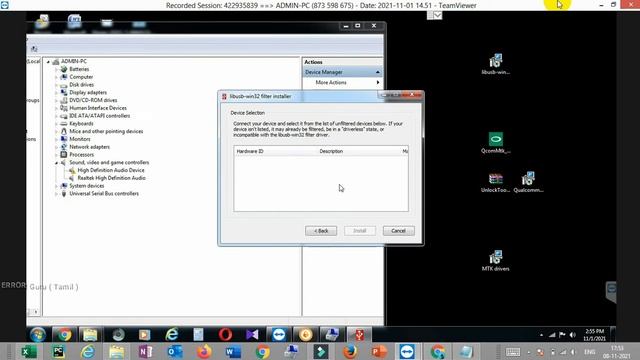Viewport: 640px width, 360px height.
Task: Open PowerPoint from the local taskbar
Action: 379,352
